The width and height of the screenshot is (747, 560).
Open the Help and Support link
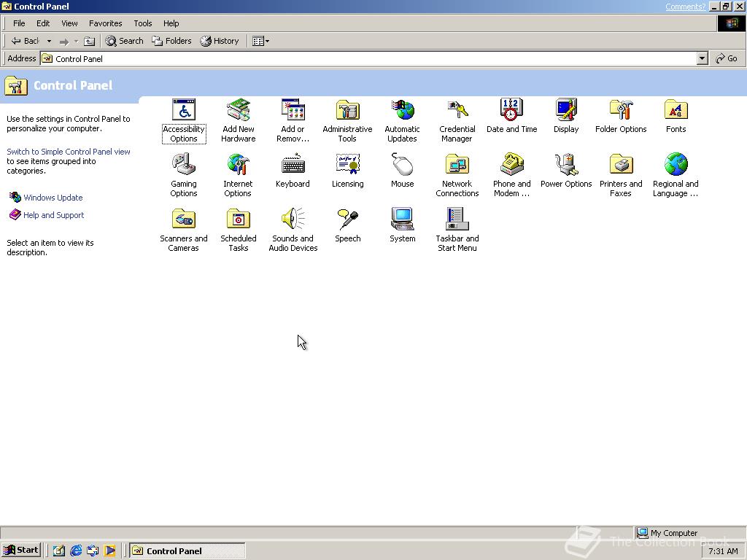click(x=53, y=215)
